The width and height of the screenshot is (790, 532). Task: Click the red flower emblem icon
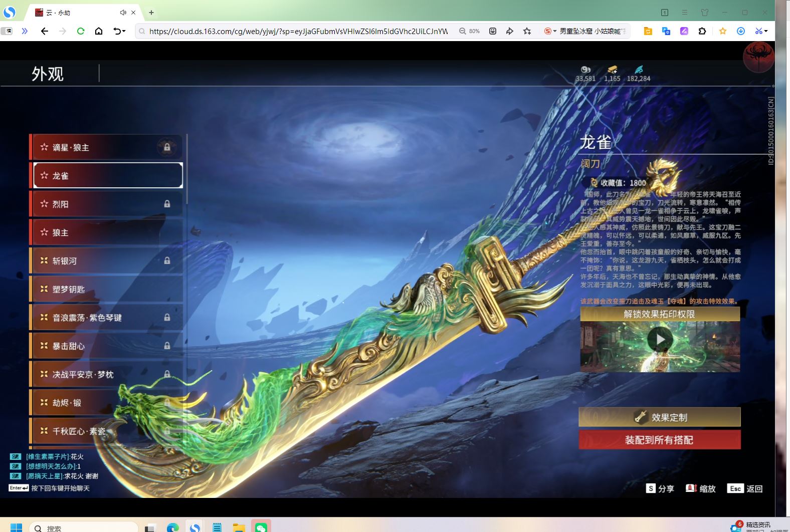(758, 56)
